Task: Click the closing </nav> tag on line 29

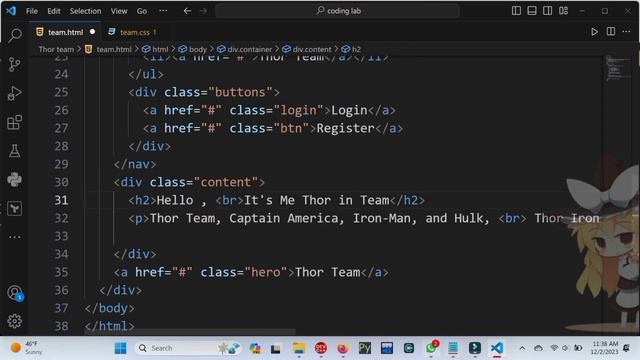Action: tap(135, 164)
